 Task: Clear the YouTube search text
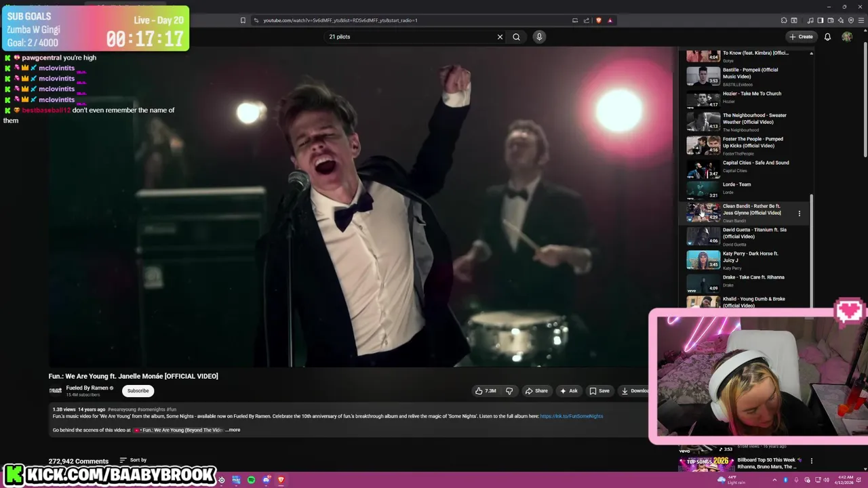500,37
